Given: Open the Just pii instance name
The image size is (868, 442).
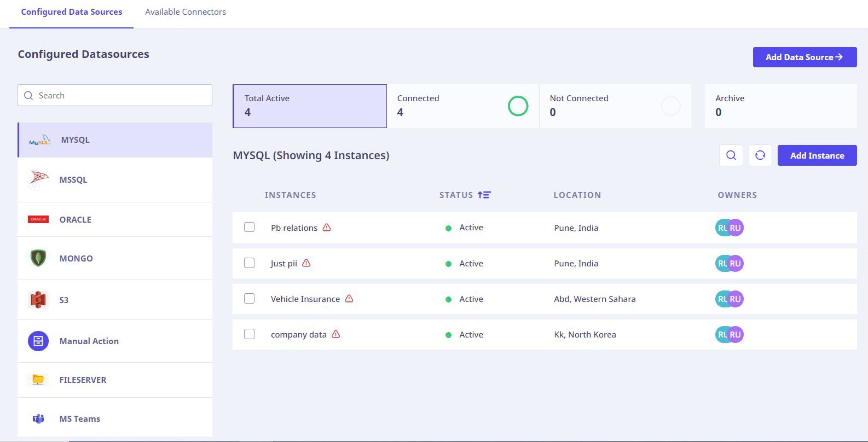Looking at the screenshot, I should pyautogui.click(x=283, y=264).
